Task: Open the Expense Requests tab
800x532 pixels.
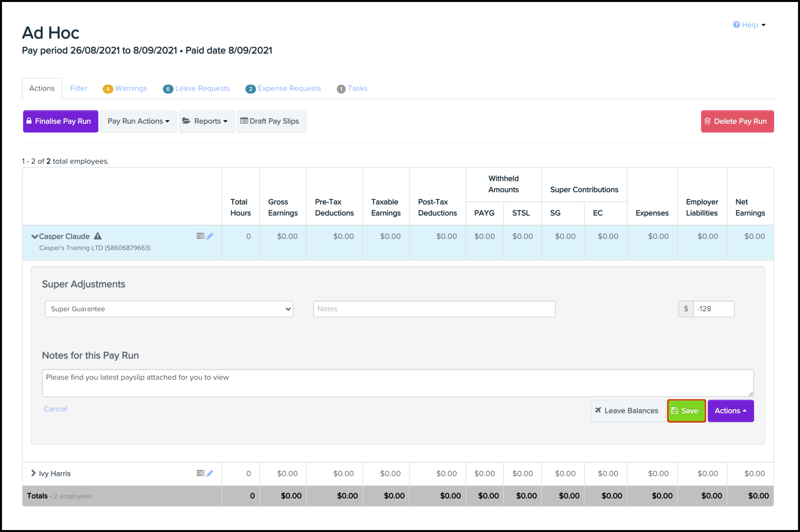Action: click(x=289, y=89)
